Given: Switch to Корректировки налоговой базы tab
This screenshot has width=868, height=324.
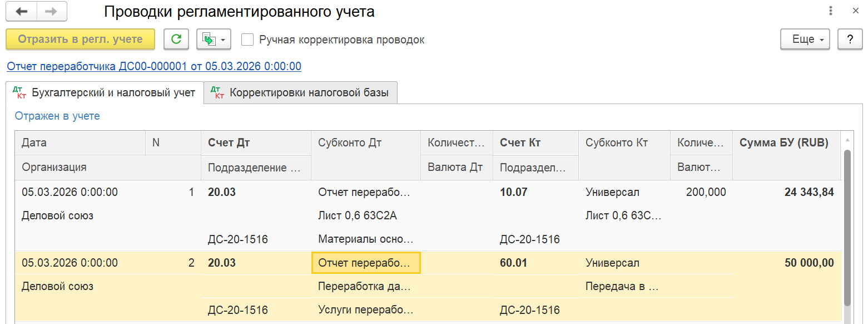Looking at the screenshot, I should click(x=301, y=92).
